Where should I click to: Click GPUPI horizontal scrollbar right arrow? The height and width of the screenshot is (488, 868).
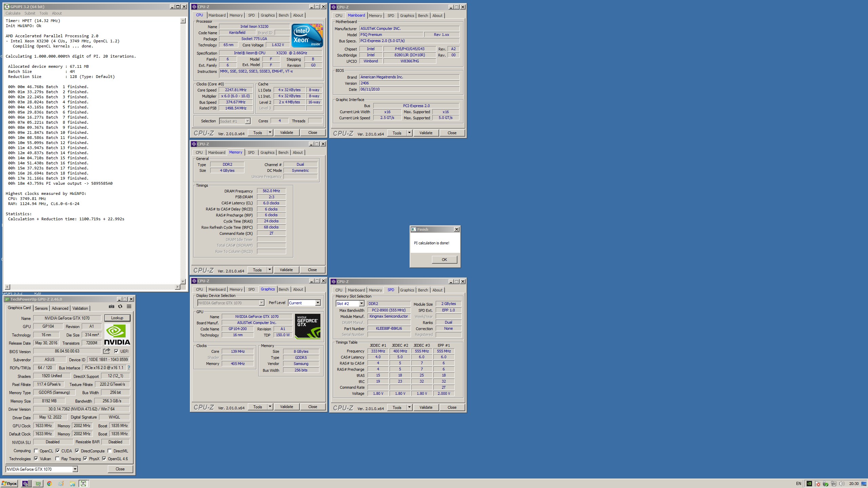(177, 287)
